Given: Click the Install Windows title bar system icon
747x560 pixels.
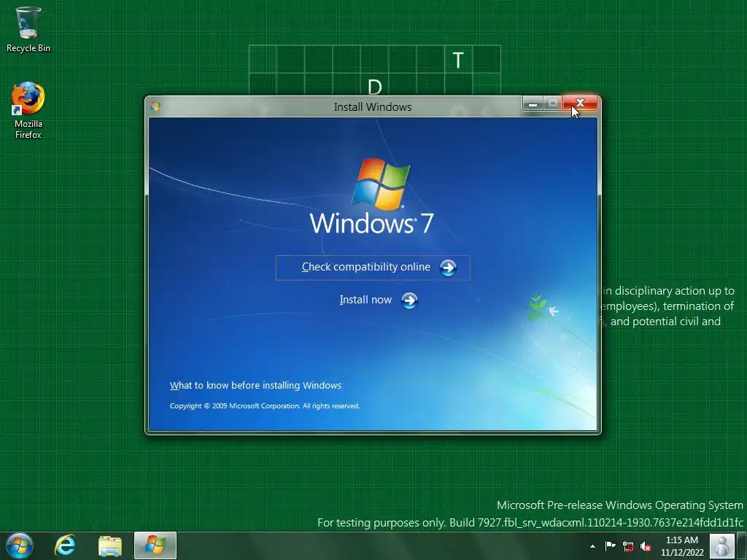Looking at the screenshot, I should [155, 106].
